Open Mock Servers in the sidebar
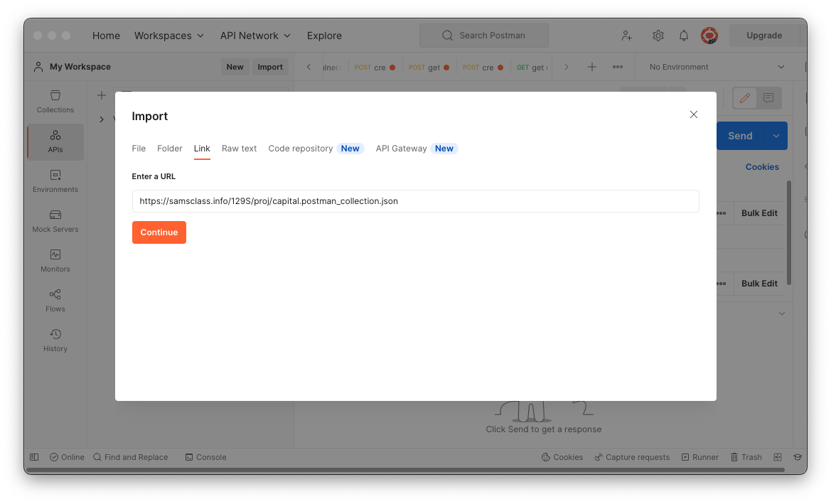831x504 pixels. (x=55, y=221)
